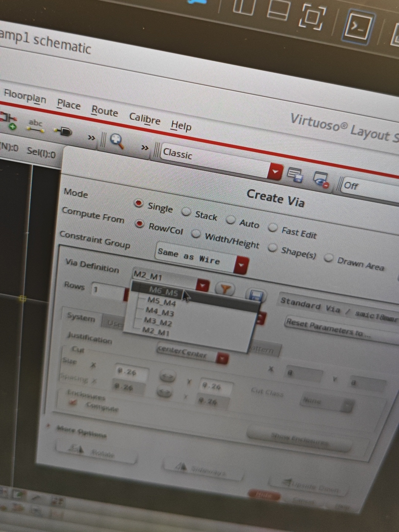Click the split vertical panel icon in top bar
The image size is (399, 532).
coord(244,7)
